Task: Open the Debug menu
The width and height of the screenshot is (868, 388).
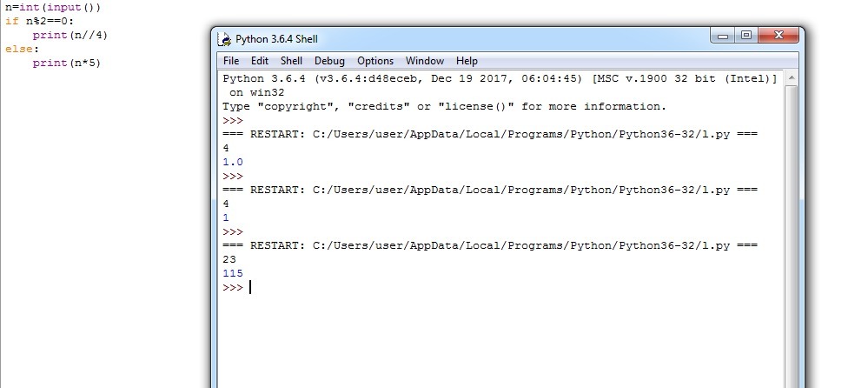Action: pyautogui.click(x=329, y=61)
